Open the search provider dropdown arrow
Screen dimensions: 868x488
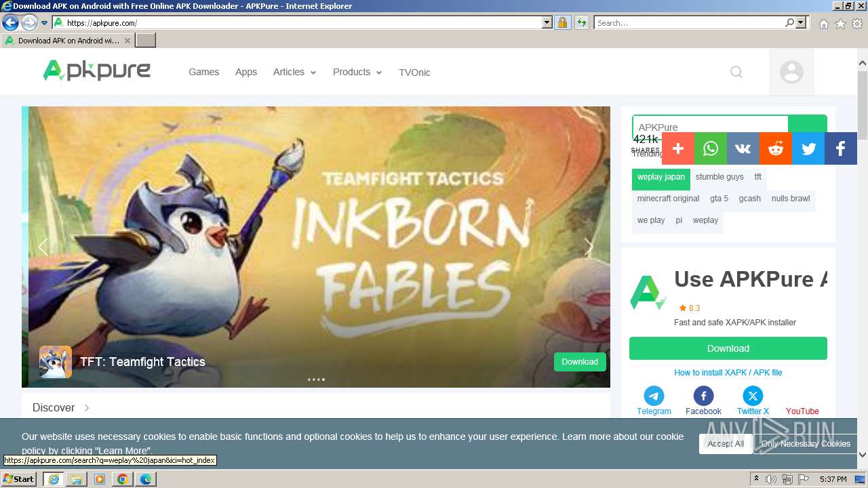801,22
